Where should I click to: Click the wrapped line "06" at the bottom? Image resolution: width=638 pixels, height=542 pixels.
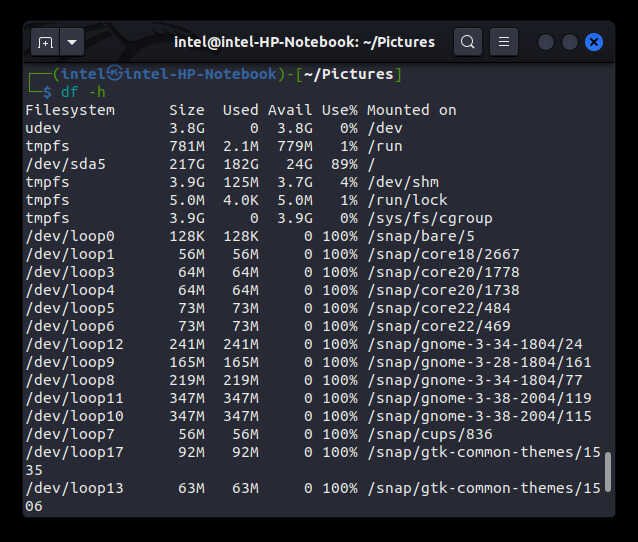34,506
